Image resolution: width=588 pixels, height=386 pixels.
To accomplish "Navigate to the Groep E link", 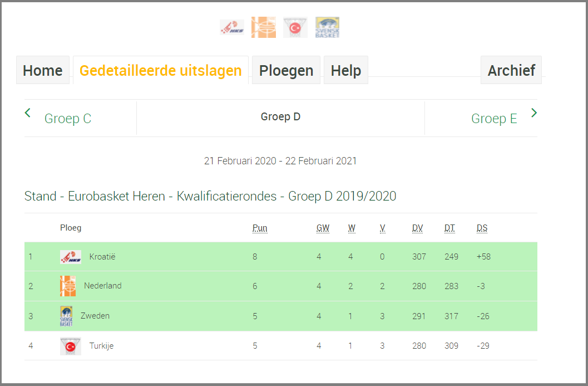I will tap(494, 119).
